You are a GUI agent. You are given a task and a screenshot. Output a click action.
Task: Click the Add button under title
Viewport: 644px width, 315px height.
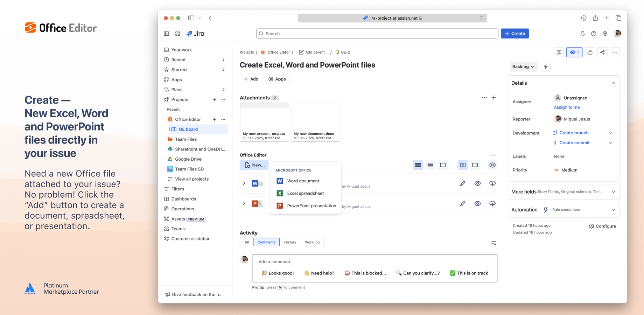(x=251, y=79)
